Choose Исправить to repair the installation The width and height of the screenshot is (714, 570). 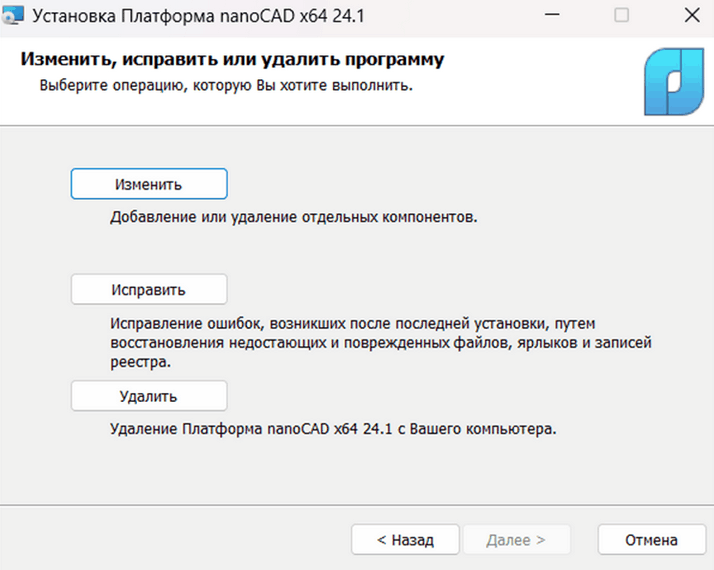pyautogui.click(x=149, y=290)
